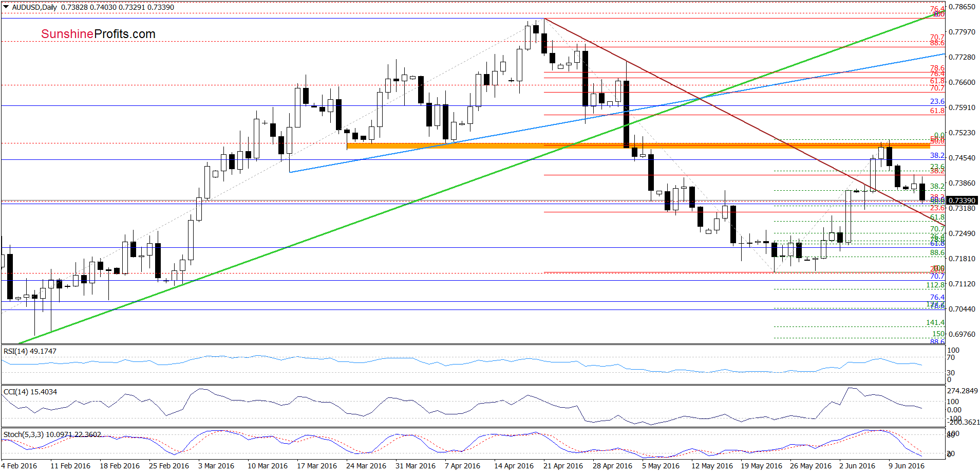This screenshot has height=473, width=980.
Task: Select the 21 Apr 2016 date label
Action: pos(563,466)
